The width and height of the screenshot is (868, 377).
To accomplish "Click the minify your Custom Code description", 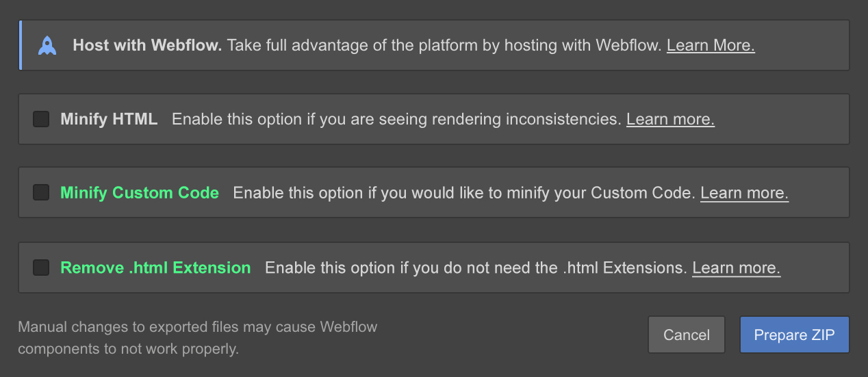I will click(x=464, y=193).
